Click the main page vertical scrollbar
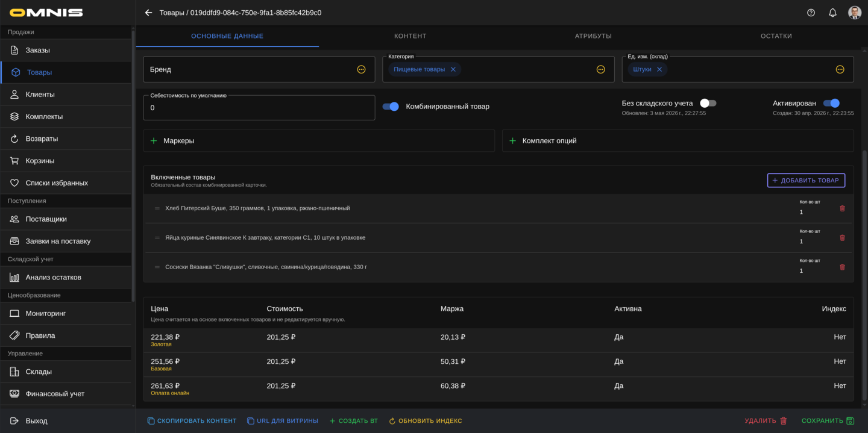868x433 pixels. 865,275
